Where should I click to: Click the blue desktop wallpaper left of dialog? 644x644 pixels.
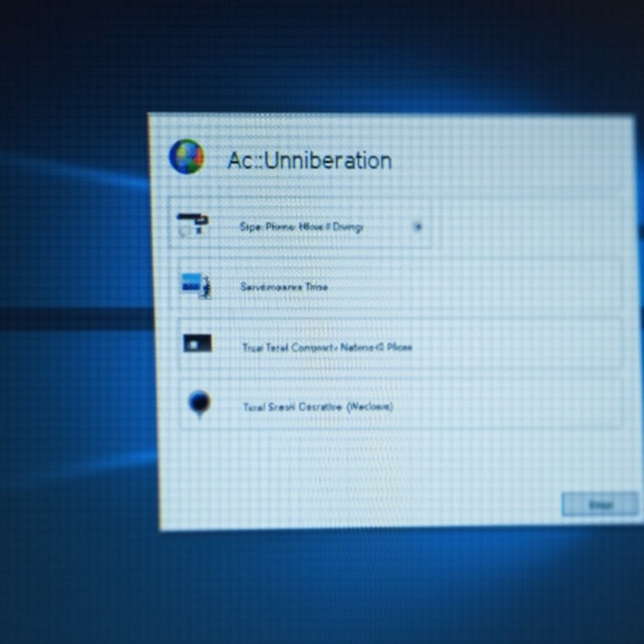tap(75, 377)
